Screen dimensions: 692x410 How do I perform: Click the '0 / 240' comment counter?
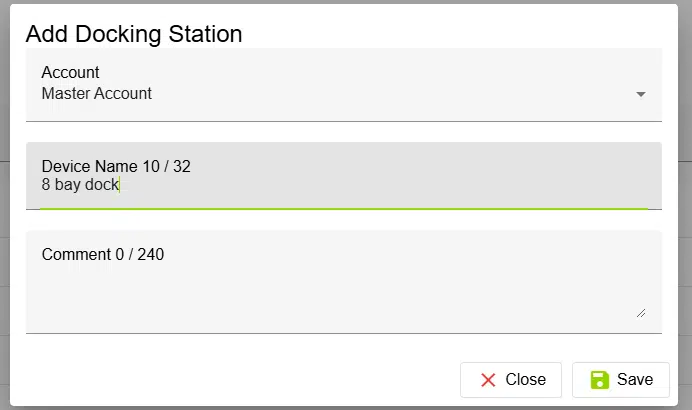tap(140, 254)
